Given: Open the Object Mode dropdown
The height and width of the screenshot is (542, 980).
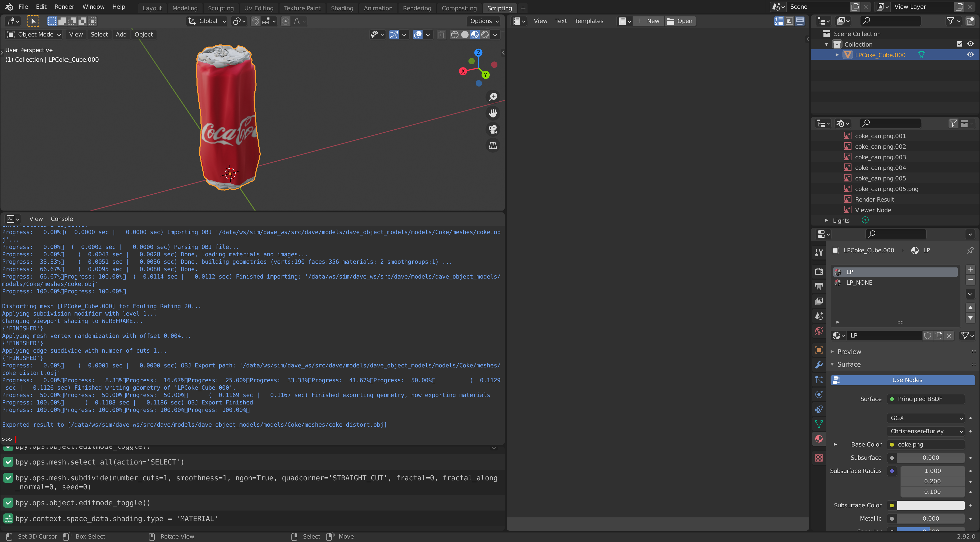Looking at the screenshot, I should point(34,35).
